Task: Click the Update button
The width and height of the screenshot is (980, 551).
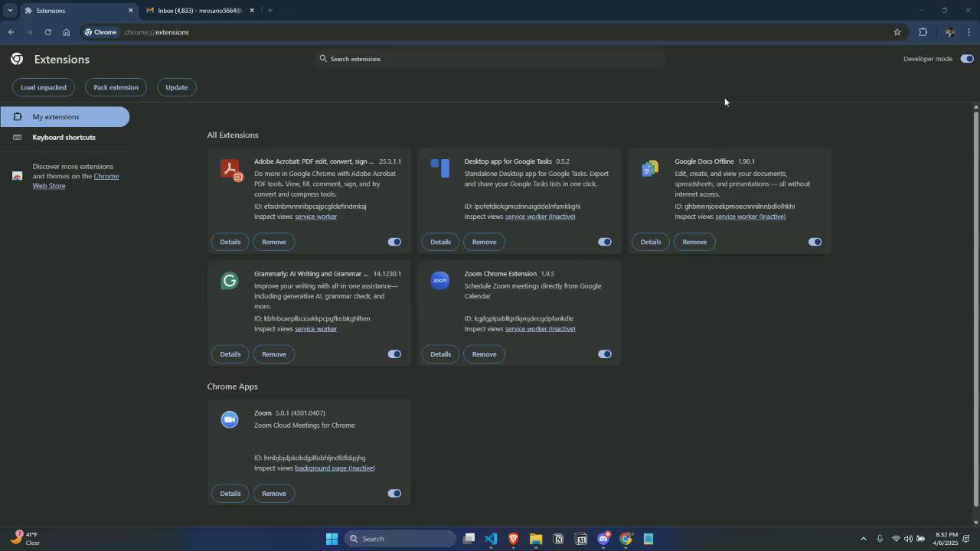Action: click(177, 87)
